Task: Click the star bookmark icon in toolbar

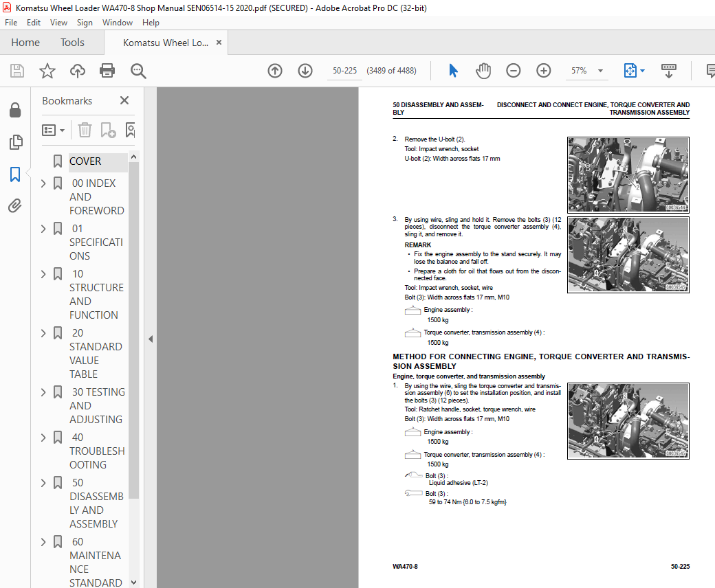Action: point(47,71)
